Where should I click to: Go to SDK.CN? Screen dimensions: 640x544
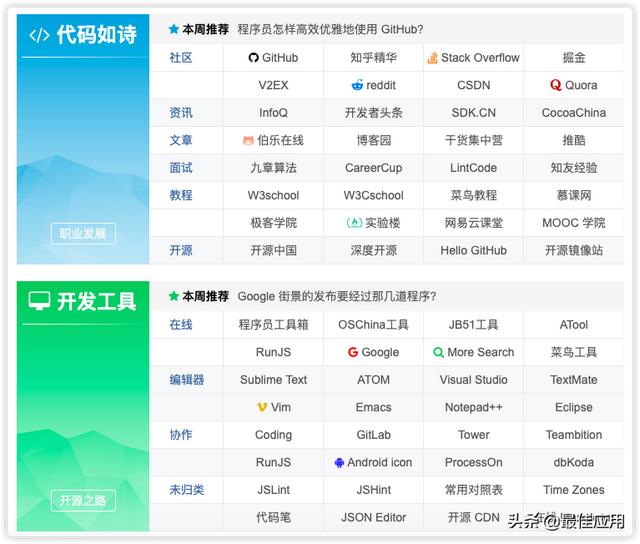(x=473, y=113)
